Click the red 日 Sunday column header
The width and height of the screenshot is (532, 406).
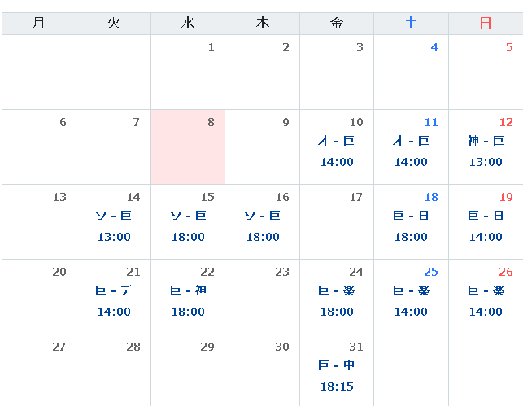[x=486, y=24]
